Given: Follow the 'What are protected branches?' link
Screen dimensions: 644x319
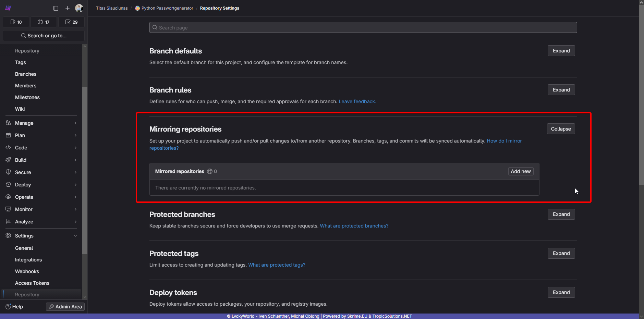Looking at the screenshot, I should [x=354, y=226].
